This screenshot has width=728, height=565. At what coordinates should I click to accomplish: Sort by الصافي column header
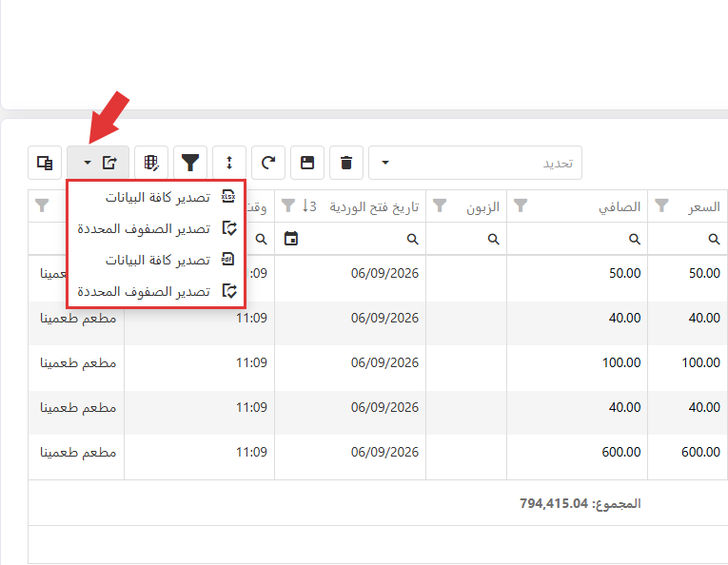pyautogui.click(x=620, y=206)
